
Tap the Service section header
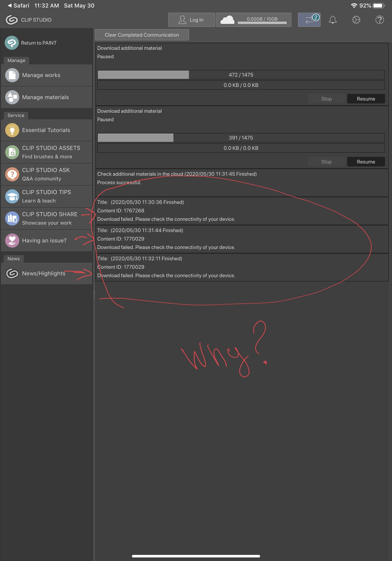pos(16,116)
